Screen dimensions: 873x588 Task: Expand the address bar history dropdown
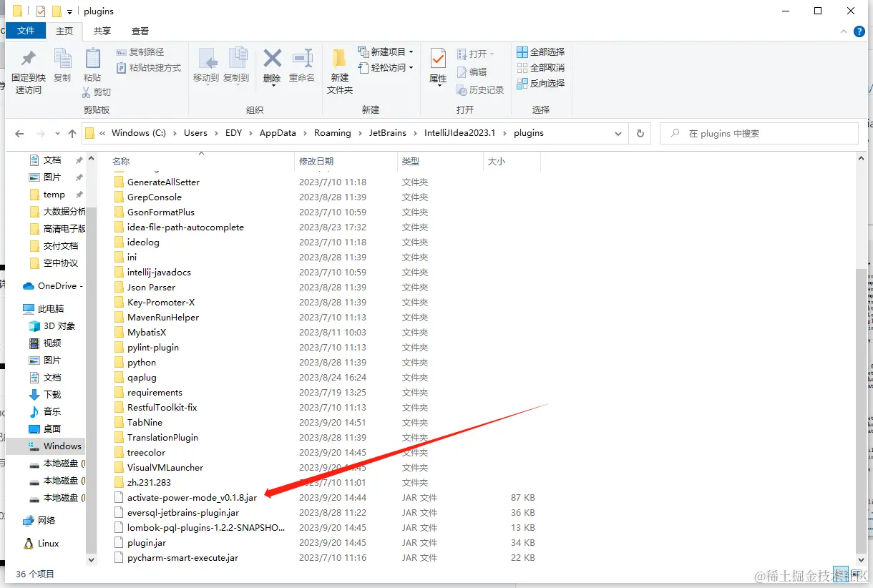618,134
